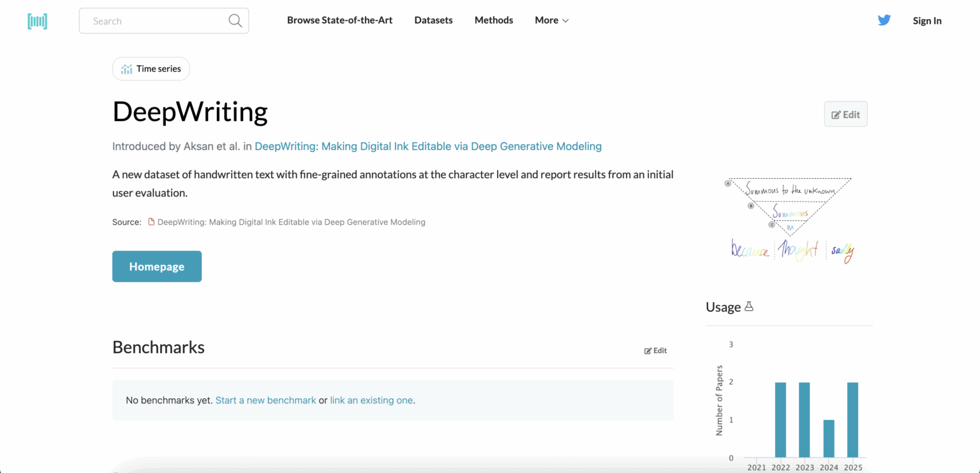
Task: Expand the More dropdown menu
Action: [x=551, y=20]
